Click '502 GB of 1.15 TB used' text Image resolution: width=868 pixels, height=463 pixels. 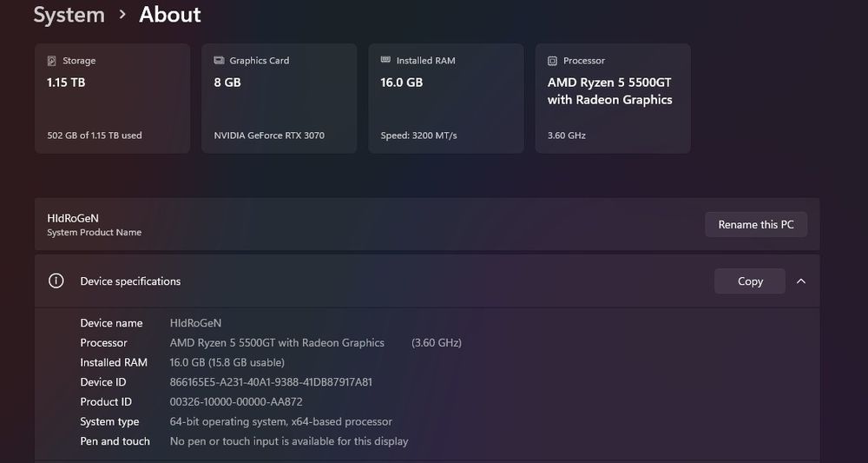[x=95, y=136]
